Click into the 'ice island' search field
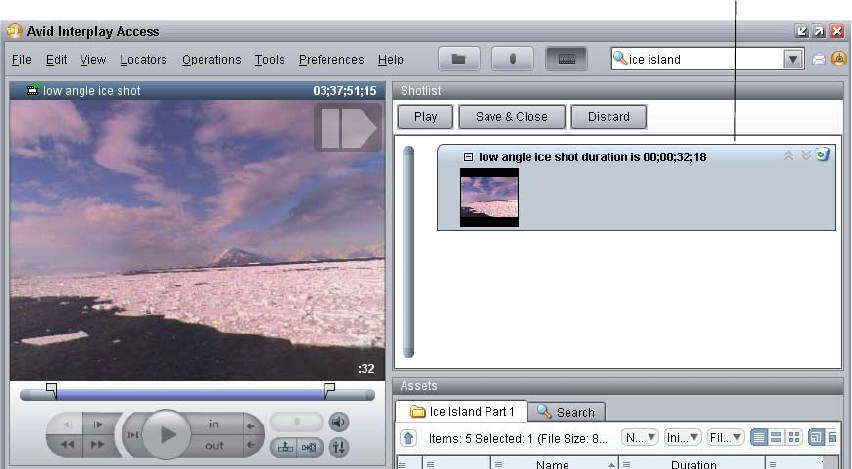Viewport: 852px width, 469px height. [x=705, y=59]
